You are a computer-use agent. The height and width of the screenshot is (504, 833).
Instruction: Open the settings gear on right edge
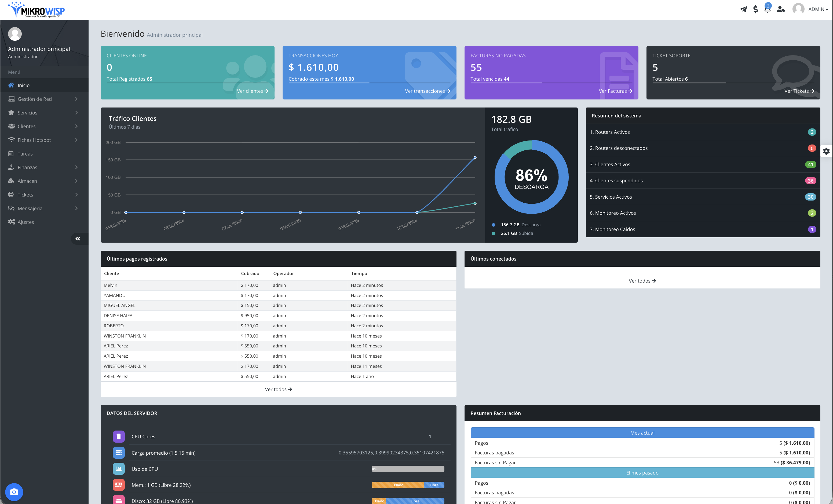pos(826,151)
